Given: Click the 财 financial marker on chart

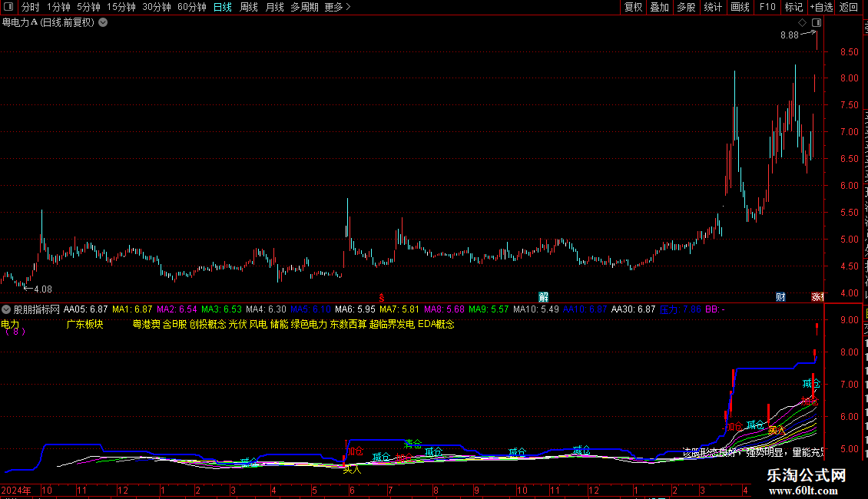Looking at the screenshot, I should tap(780, 297).
